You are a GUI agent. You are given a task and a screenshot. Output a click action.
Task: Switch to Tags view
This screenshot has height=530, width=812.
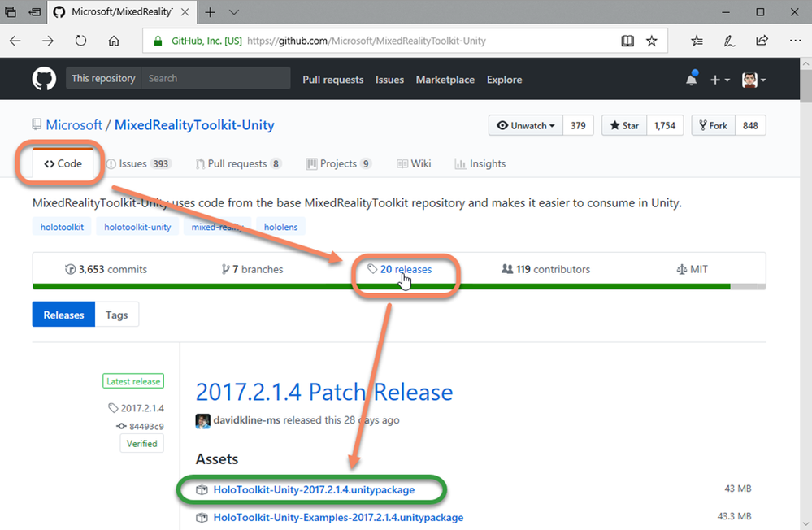click(x=116, y=315)
